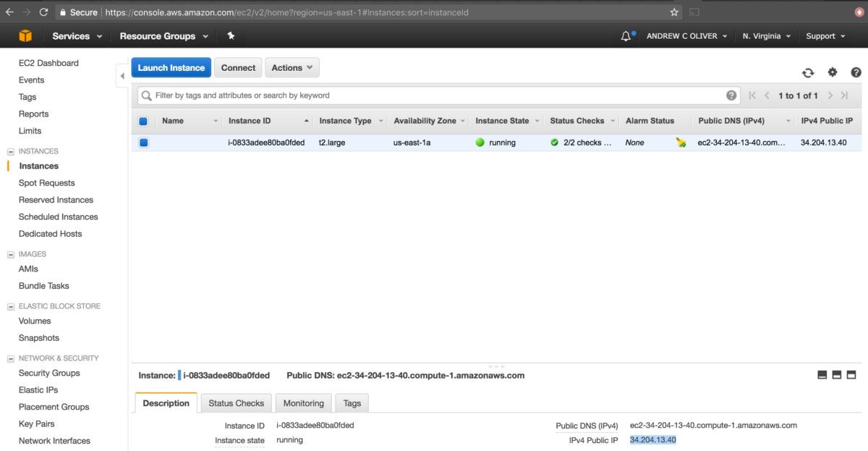This screenshot has width=868, height=451.
Task: Open the settings gear for table preferences
Action: point(833,72)
